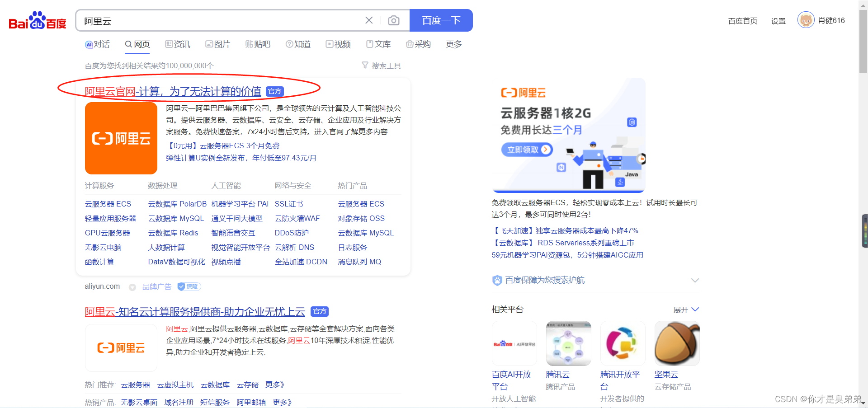Open SSL证书 link
The image size is (868, 408).
tap(289, 204)
